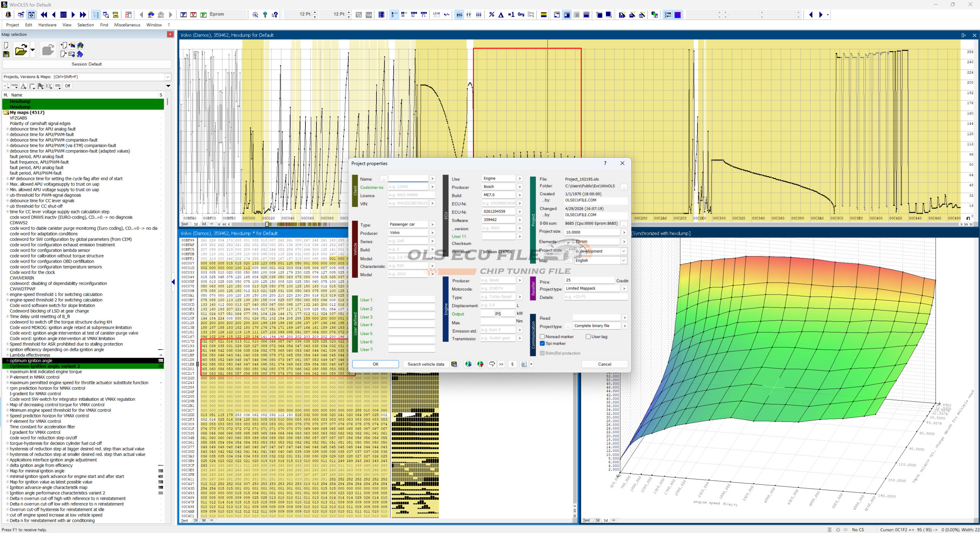
Task: Show values as percent difference icon
Action: [x=492, y=15]
